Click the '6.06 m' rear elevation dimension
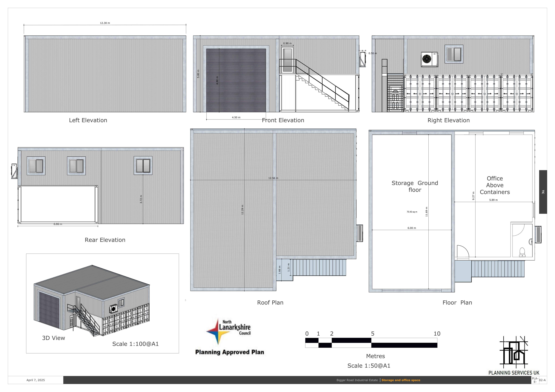The height and width of the screenshot is (392, 555). point(58,224)
